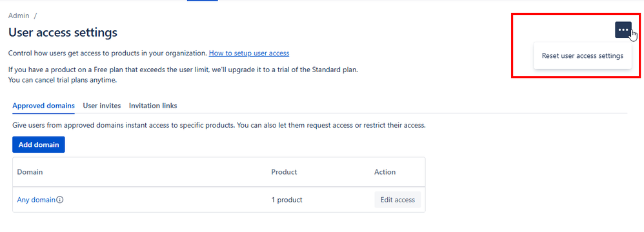Click the Action column header

pyautogui.click(x=385, y=172)
